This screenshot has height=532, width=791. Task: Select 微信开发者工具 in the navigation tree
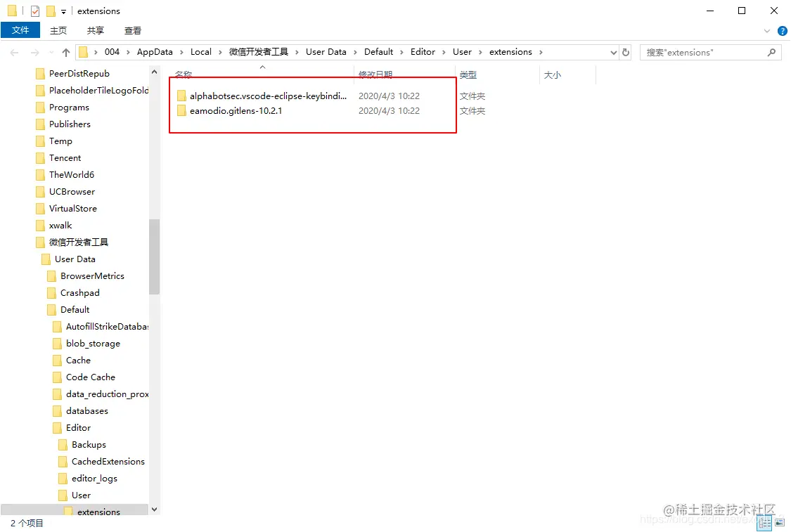(79, 242)
